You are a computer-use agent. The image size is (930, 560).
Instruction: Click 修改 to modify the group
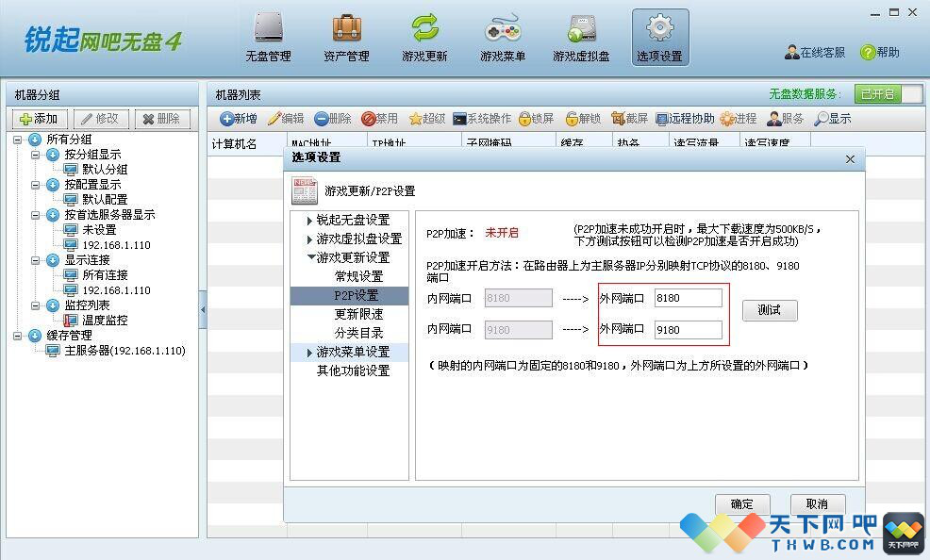(101, 119)
